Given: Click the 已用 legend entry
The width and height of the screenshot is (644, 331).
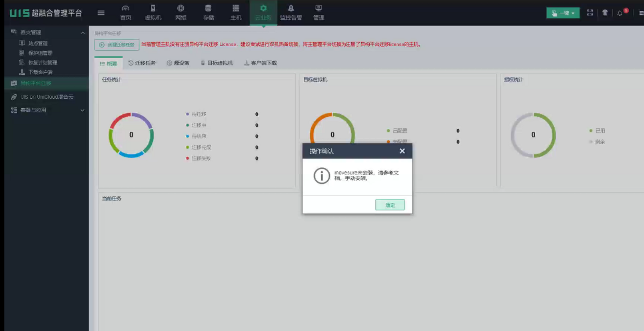Looking at the screenshot, I should point(597,131).
